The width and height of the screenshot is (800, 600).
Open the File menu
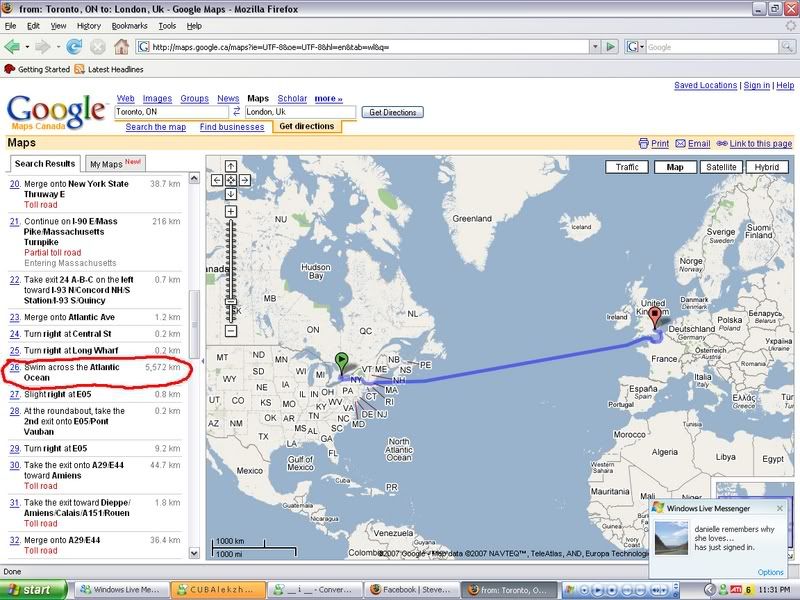(10, 26)
